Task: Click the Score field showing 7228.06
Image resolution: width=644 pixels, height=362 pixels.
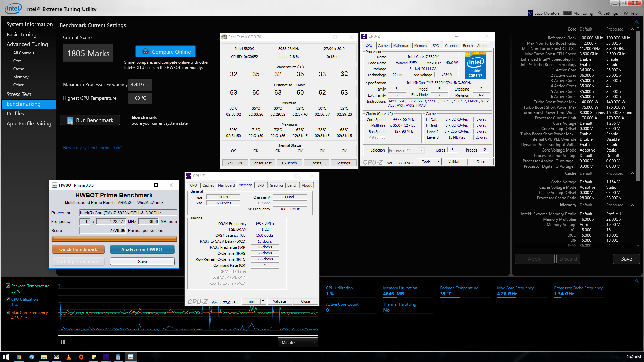Action: click(x=103, y=230)
